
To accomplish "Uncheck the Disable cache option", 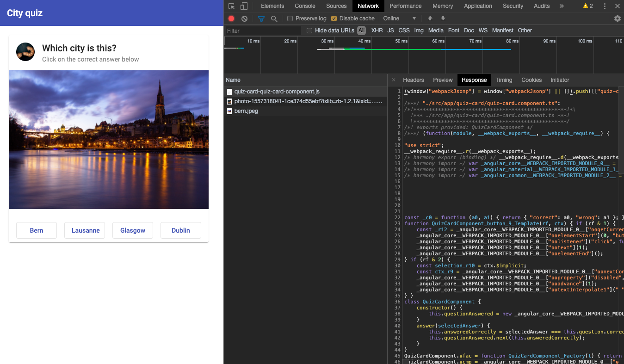I will (334, 19).
